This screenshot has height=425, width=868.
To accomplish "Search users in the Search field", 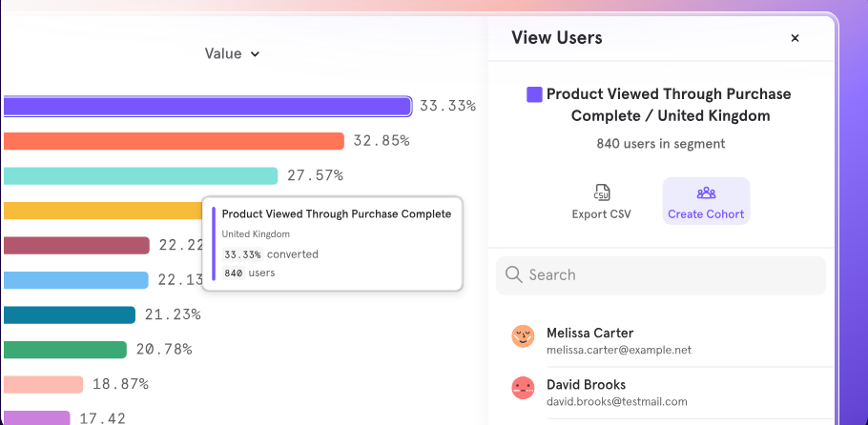I will pos(660,275).
